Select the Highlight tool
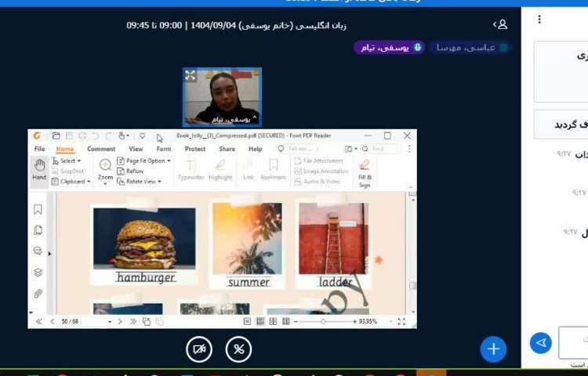 (x=220, y=171)
